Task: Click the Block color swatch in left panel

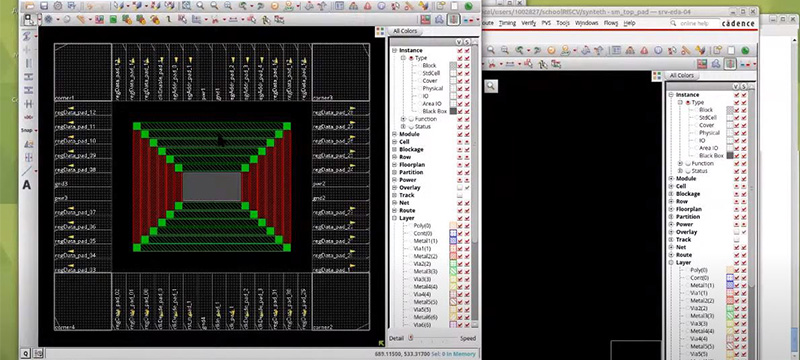Action: pyautogui.click(x=453, y=66)
